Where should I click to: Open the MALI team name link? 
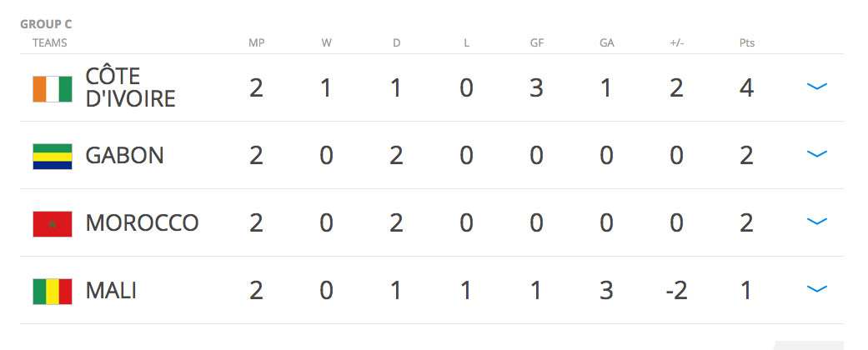pos(111,291)
